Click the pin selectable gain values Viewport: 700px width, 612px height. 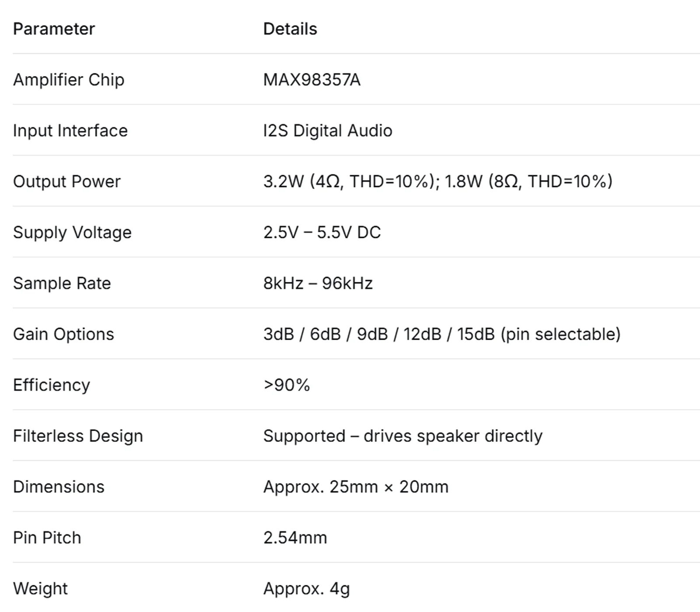(x=442, y=334)
